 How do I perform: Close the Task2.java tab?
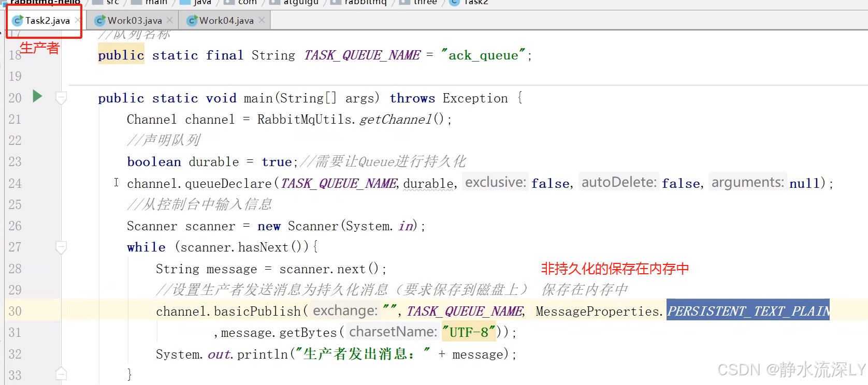(x=78, y=20)
